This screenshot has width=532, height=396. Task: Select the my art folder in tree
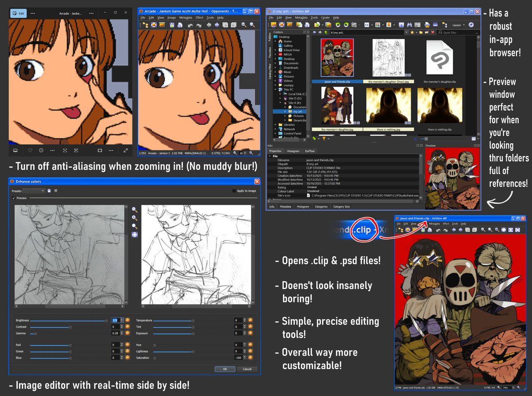(297, 112)
